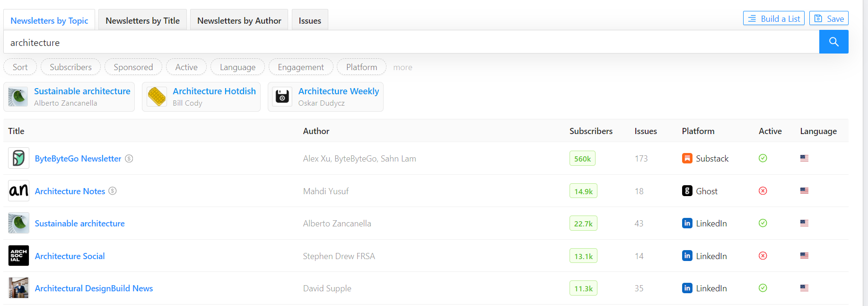This screenshot has width=868, height=306.
Task: Click the active checkmark for Sustainable architecture
Action: 763,223
